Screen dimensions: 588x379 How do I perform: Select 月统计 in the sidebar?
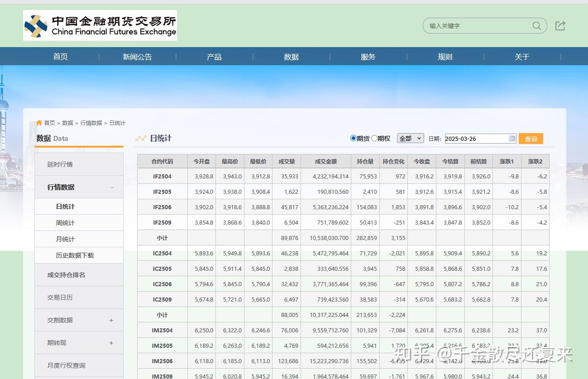79,239
